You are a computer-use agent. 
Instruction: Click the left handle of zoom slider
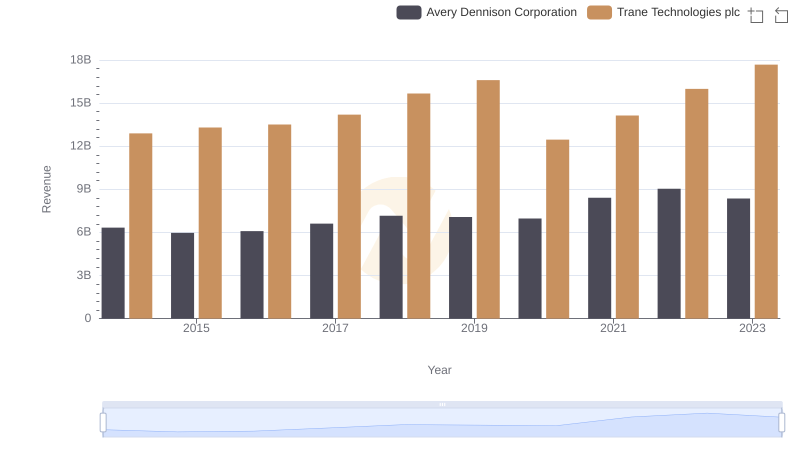click(103, 423)
